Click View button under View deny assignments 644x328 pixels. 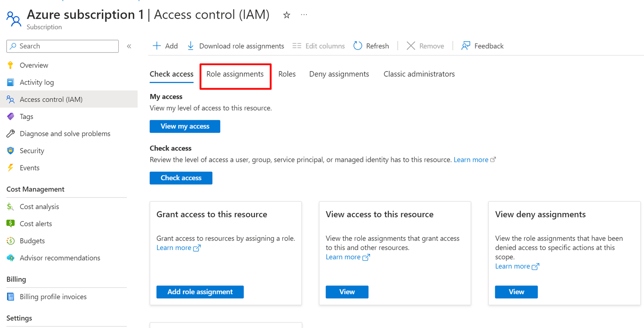click(x=516, y=292)
